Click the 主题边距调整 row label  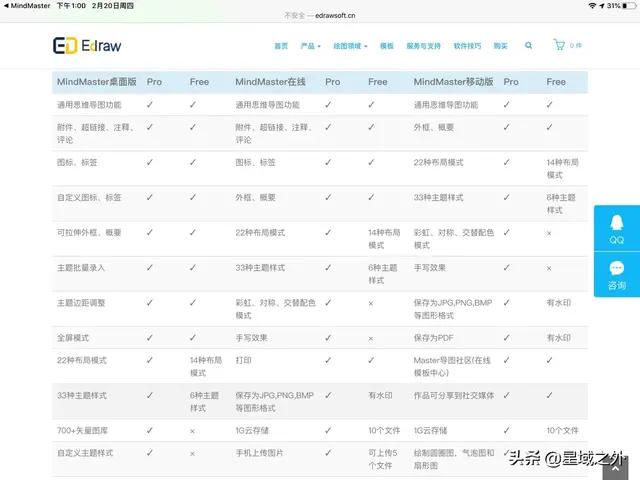81,303
